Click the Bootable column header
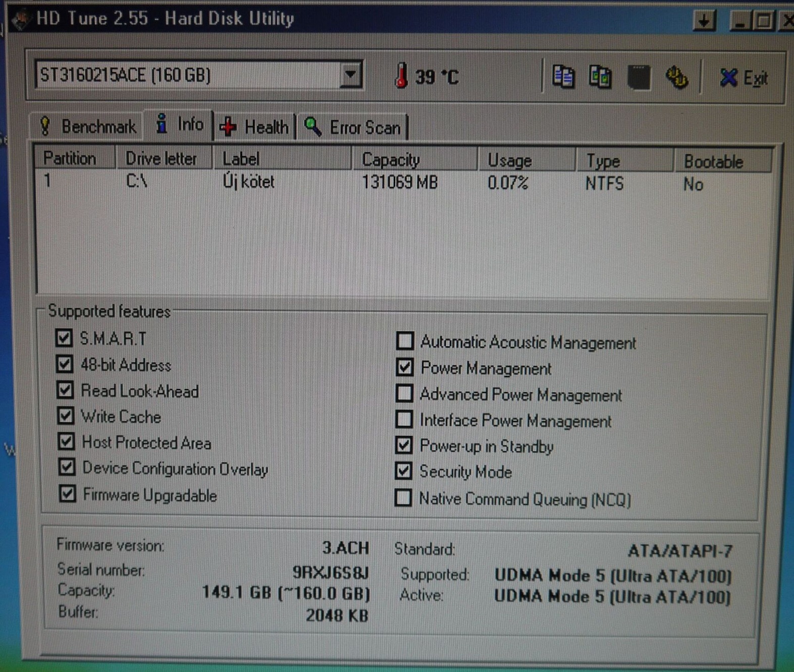 [x=723, y=162]
